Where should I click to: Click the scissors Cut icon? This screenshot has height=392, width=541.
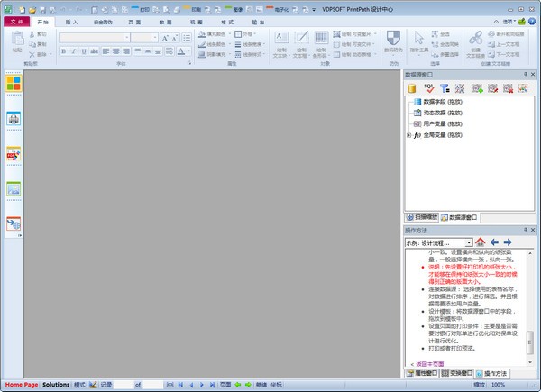coord(32,34)
